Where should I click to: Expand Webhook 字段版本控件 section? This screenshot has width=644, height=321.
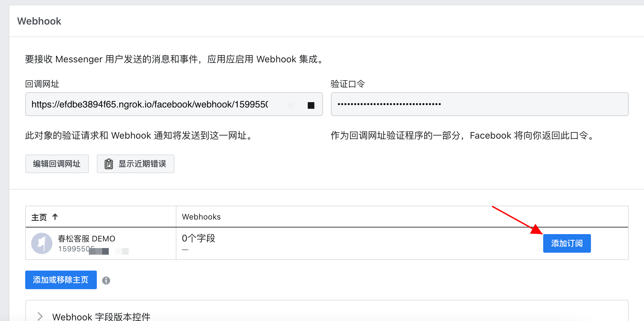click(40, 316)
